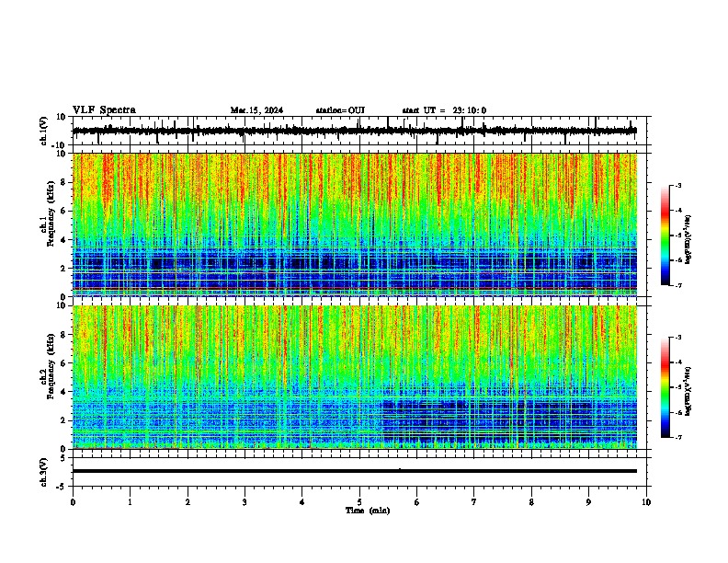
Task: Click the '9' tick on Time axis
Action: [x=588, y=502]
